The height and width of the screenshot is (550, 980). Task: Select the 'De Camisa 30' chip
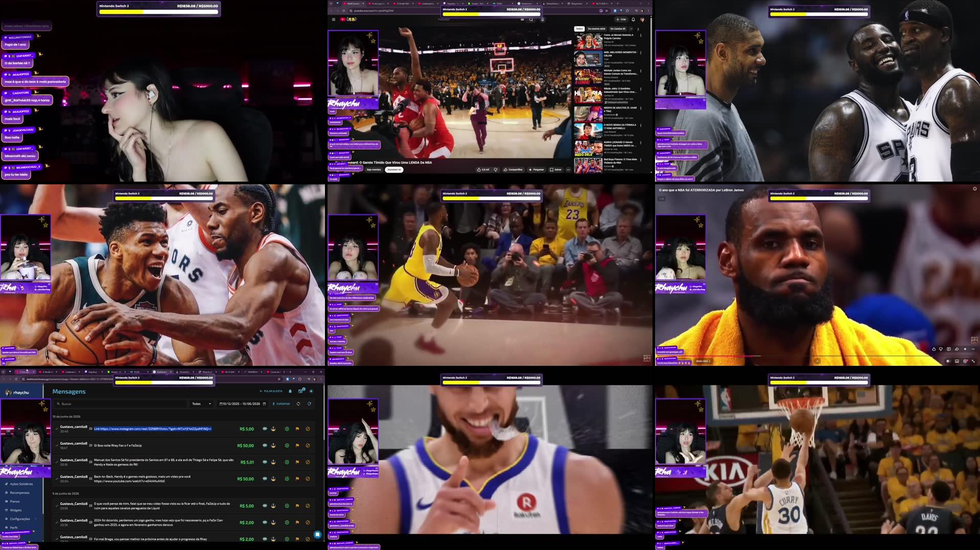click(x=618, y=29)
